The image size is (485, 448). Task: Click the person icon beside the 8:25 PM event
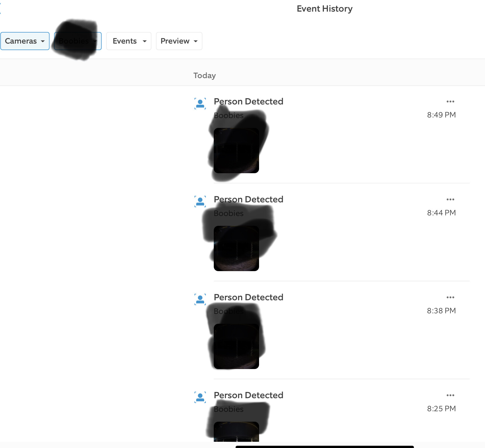[x=200, y=397]
